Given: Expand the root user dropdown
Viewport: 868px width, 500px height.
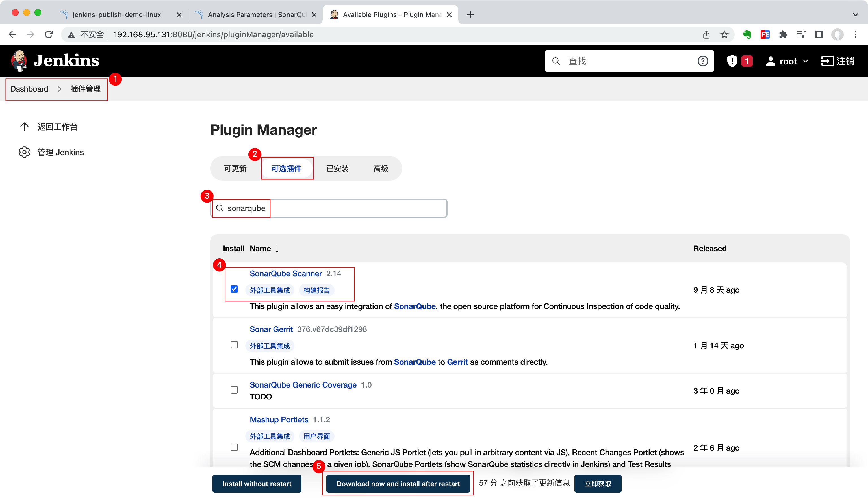Looking at the screenshot, I should (805, 62).
